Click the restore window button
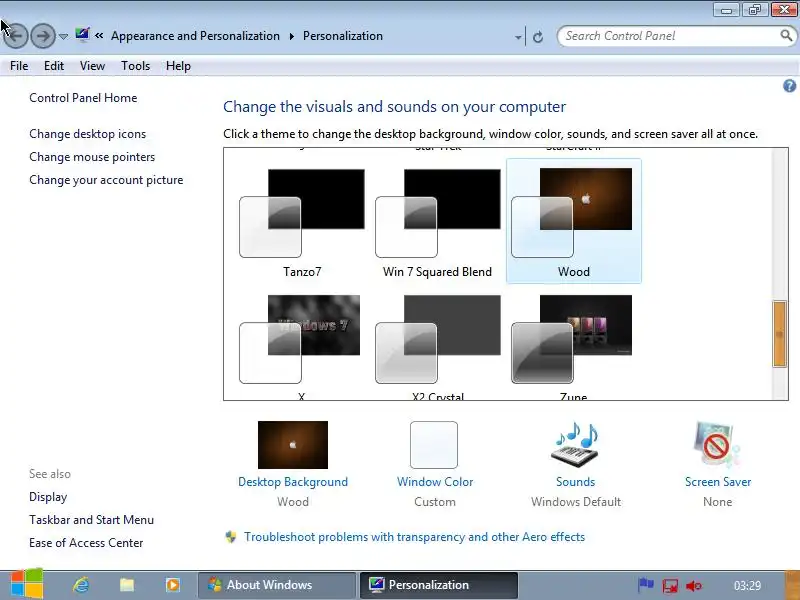800x600 pixels. point(755,10)
